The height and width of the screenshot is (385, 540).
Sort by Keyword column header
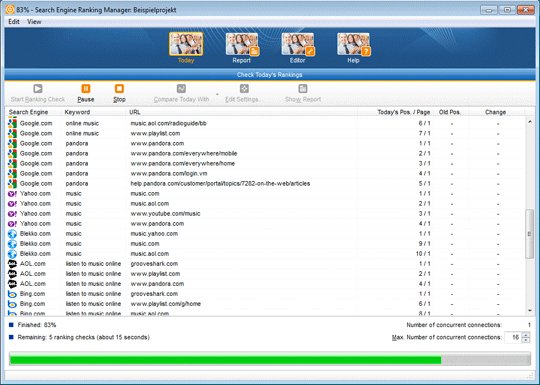(77, 112)
